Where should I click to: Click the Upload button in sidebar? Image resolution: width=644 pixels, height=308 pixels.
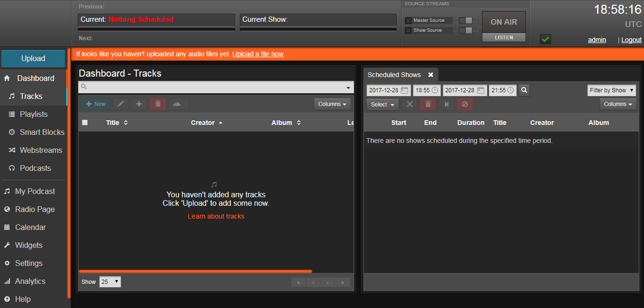coord(33,59)
